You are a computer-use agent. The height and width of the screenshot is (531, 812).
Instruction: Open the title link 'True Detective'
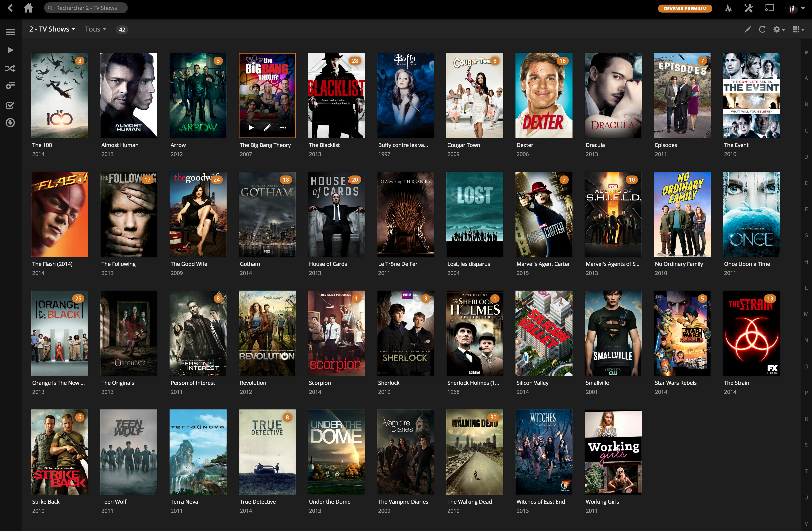258,502
